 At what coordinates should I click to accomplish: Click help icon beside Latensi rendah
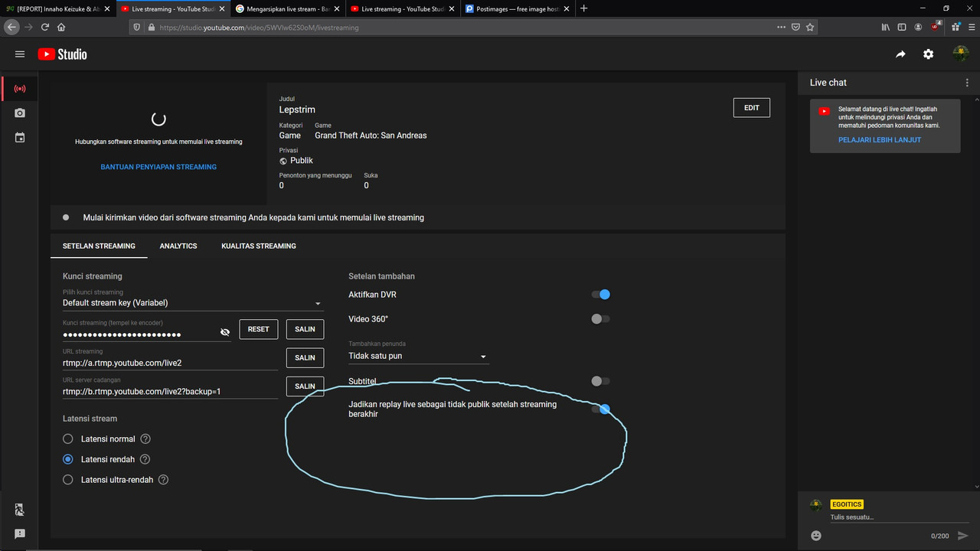pyautogui.click(x=145, y=460)
